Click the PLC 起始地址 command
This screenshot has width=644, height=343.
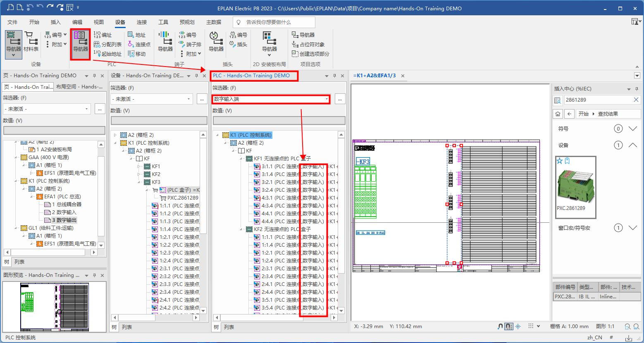(107, 54)
